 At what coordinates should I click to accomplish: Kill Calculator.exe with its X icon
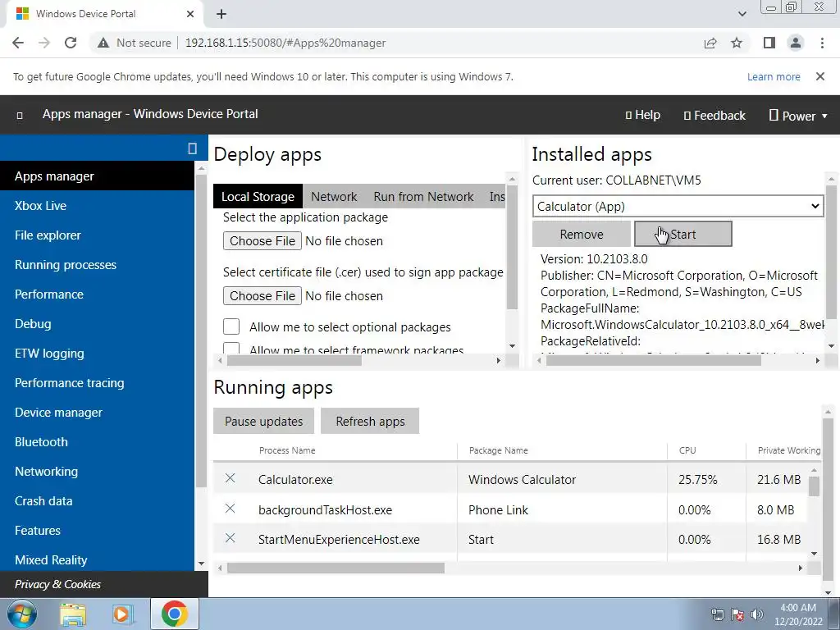[230, 478]
